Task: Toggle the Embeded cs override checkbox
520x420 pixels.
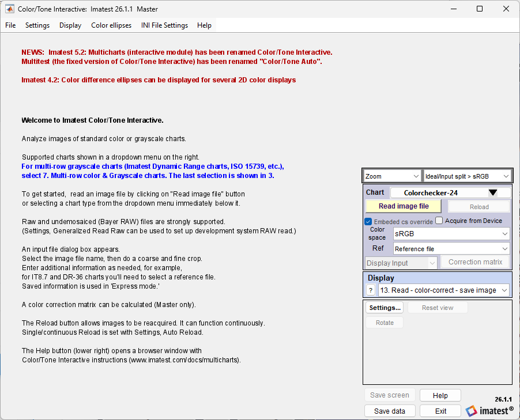Action: coord(368,221)
